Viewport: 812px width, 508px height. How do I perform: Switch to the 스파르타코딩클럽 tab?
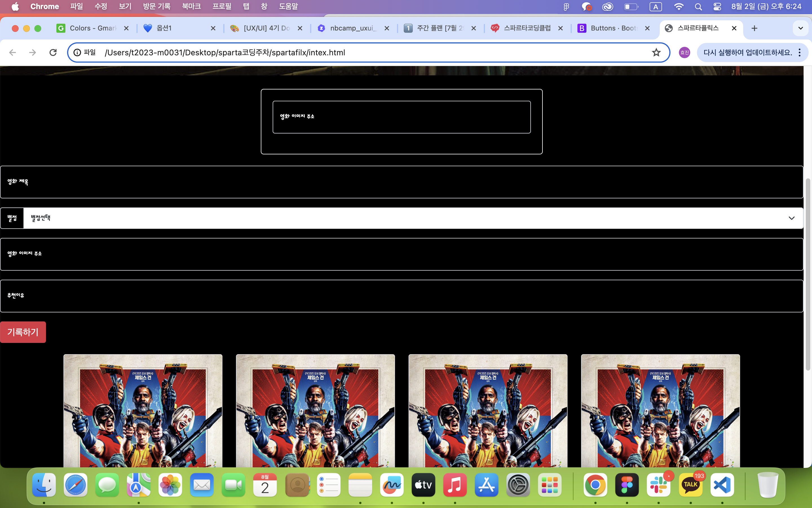pyautogui.click(x=527, y=28)
